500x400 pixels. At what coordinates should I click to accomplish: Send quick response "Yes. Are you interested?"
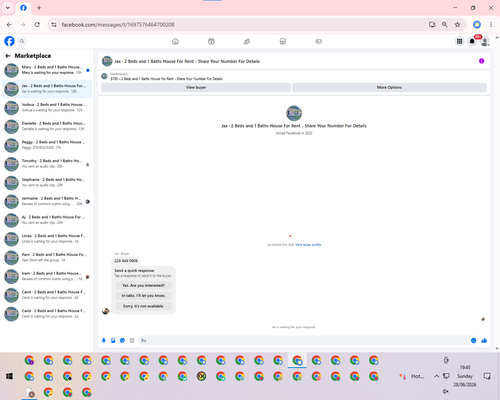click(143, 285)
